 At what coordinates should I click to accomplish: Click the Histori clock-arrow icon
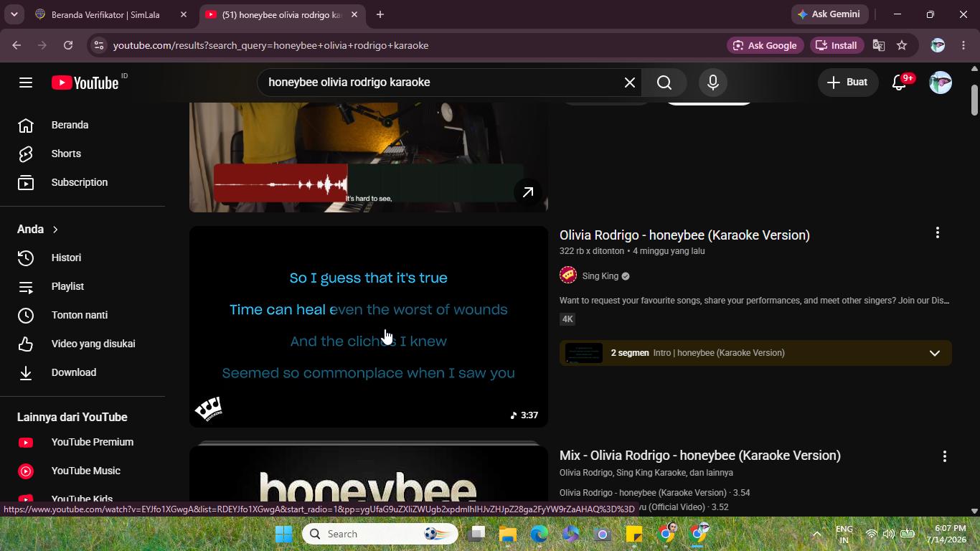26,258
